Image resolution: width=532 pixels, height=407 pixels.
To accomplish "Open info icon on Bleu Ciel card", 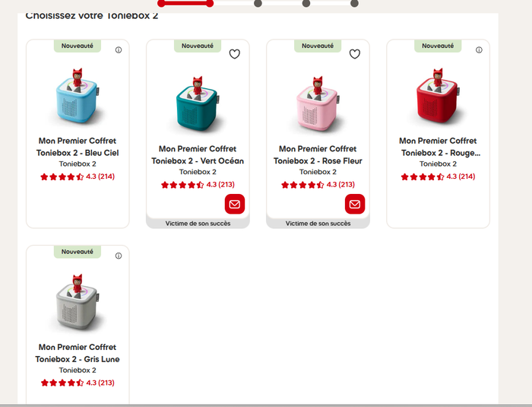I will [x=119, y=50].
